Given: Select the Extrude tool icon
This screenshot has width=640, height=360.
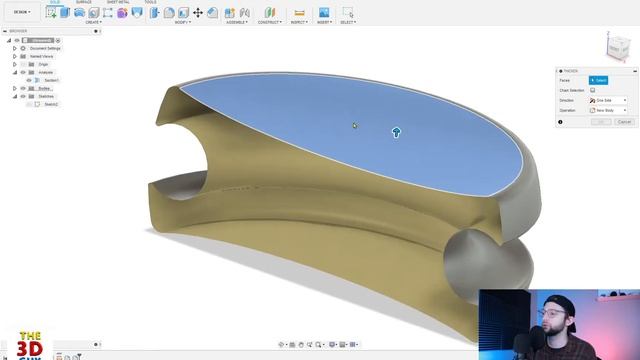Looking at the screenshot, I should 65,13.
